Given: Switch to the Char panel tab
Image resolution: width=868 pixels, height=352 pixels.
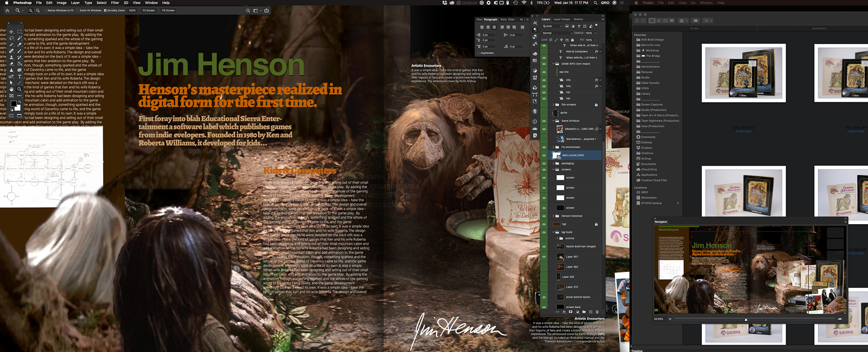Looking at the screenshot, I should 479,19.
